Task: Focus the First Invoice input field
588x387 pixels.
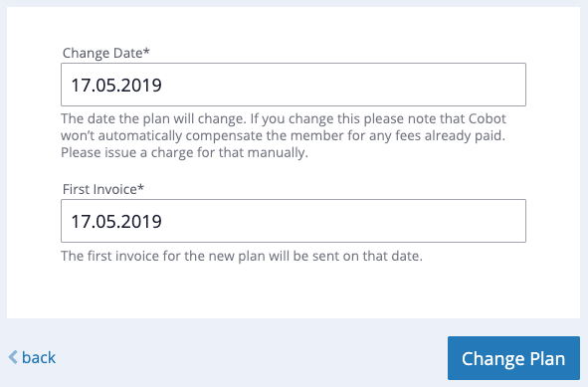Action: [x=294, y=221]
